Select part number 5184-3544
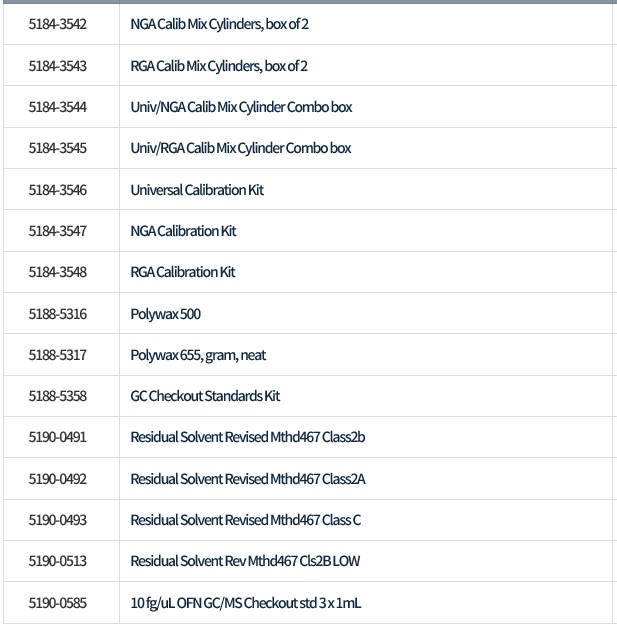 [57, 107]
